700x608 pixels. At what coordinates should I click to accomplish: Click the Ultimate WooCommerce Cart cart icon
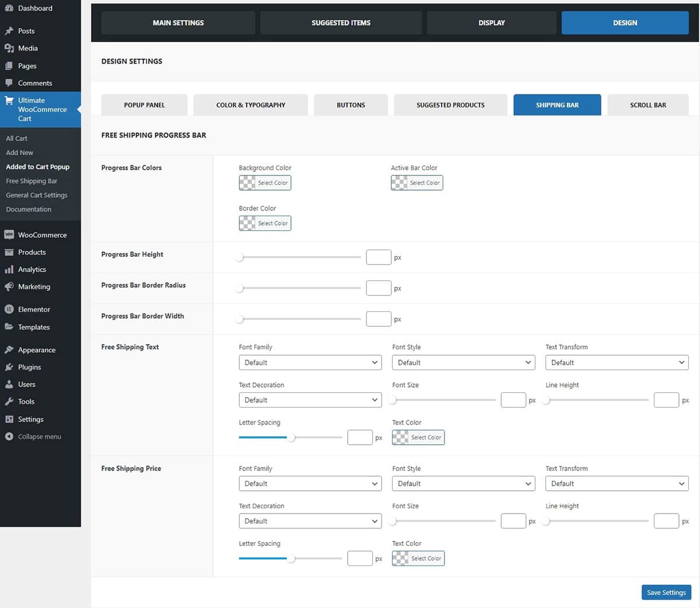[x=9, y=100]
